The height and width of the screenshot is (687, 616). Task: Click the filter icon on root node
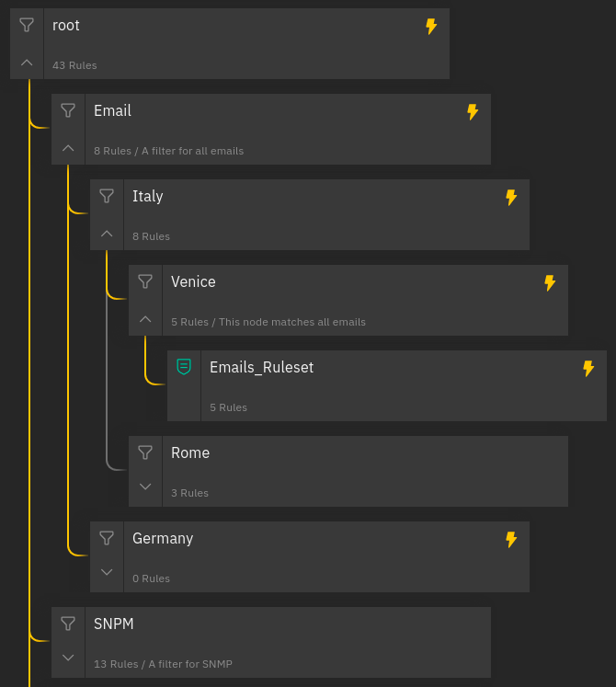point(27,25)
